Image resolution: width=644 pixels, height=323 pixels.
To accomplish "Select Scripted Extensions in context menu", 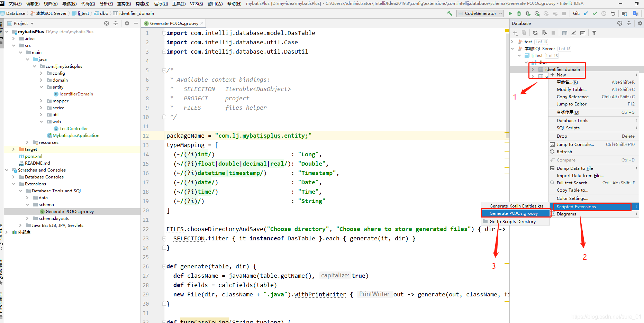I will point(594,206).
